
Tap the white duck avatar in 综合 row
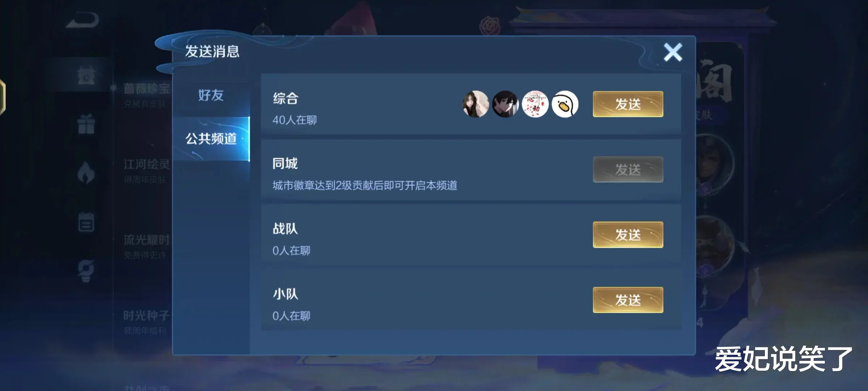click(565, 104)
